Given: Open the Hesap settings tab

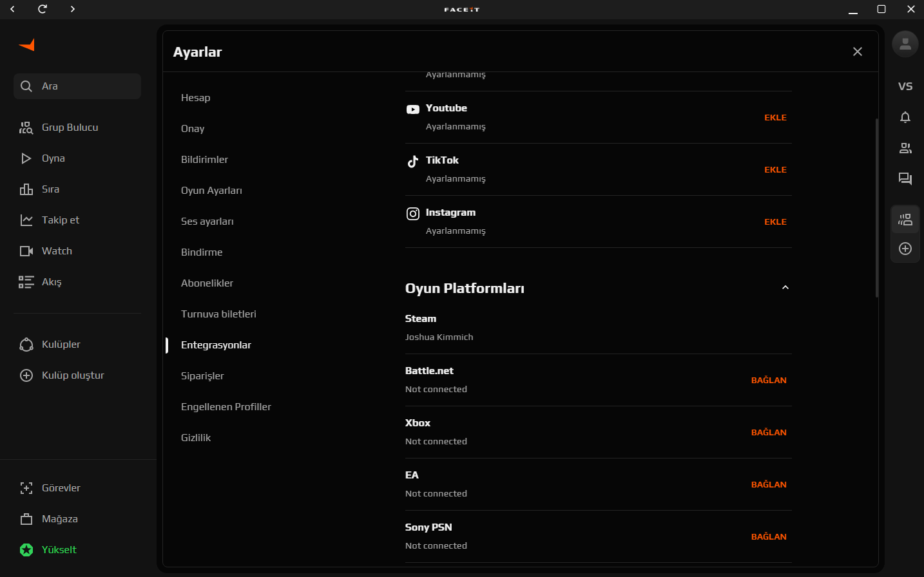Looking at the screenshot, I should (196, 98).
